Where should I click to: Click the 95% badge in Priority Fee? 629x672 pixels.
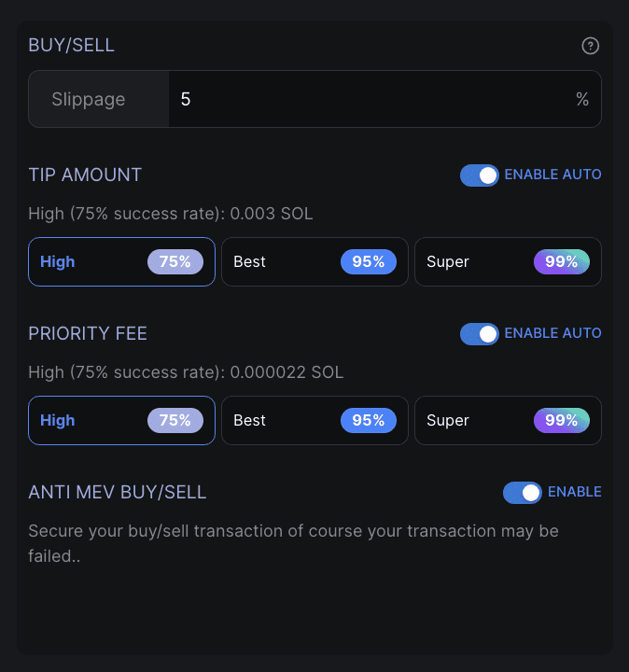click(x=369, y=420)
